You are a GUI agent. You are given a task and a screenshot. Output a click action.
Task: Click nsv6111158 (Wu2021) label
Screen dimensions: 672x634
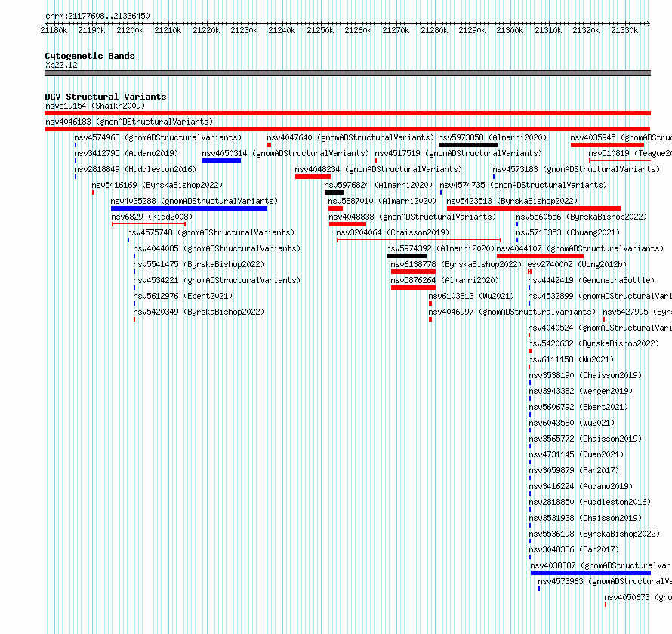(571, 359)
